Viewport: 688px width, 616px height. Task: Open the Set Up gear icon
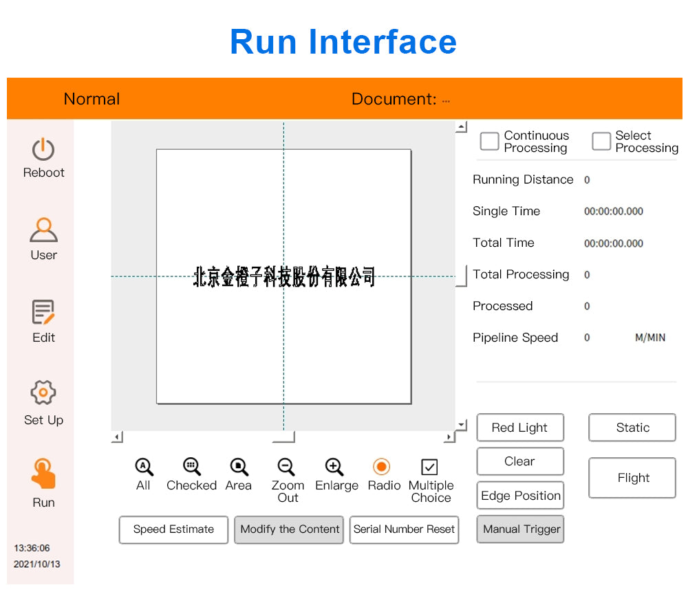(43, 393)
